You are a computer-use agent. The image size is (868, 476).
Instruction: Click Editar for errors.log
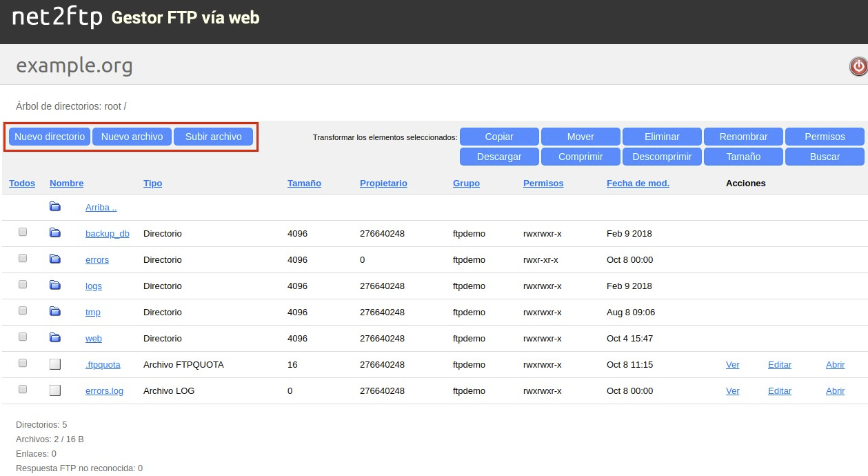coord(780,391)
